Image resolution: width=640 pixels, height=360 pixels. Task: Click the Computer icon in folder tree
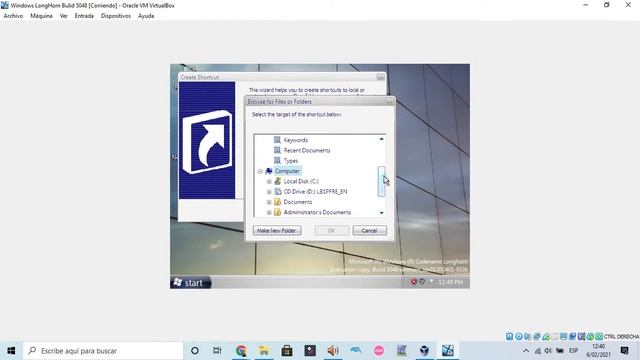point(269,171)
